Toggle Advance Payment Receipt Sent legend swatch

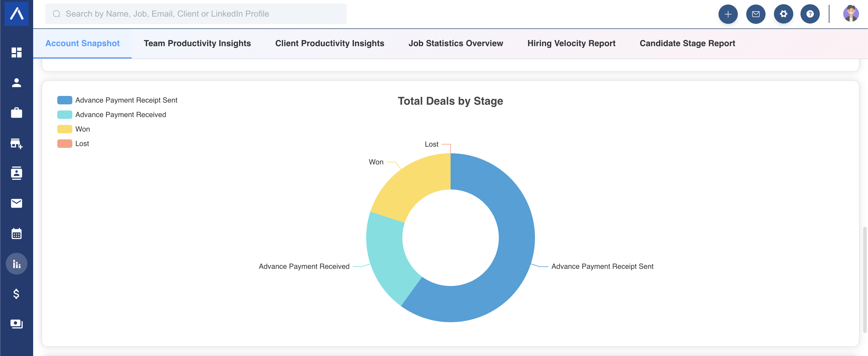point(65,100)
